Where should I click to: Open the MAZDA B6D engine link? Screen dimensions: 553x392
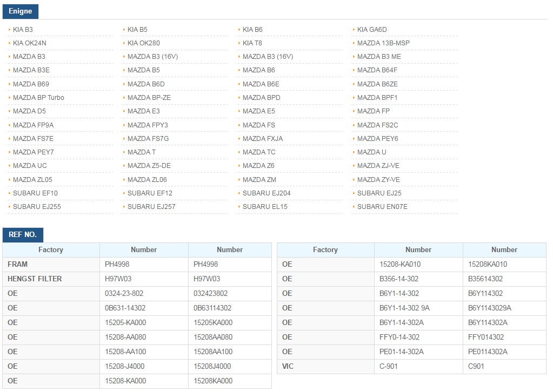pyautogui.click(x=146, y=84)
